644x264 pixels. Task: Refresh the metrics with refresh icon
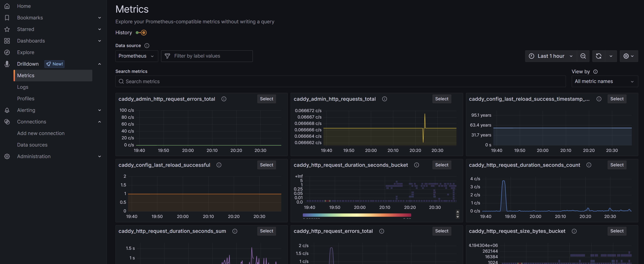(x=599, y=56)
